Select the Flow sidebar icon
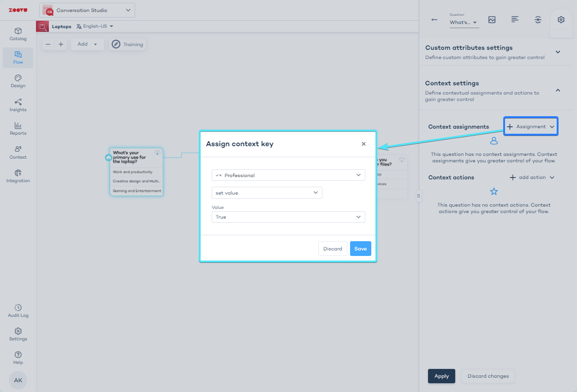Viewport: 577px width, 392px height. 18,57
